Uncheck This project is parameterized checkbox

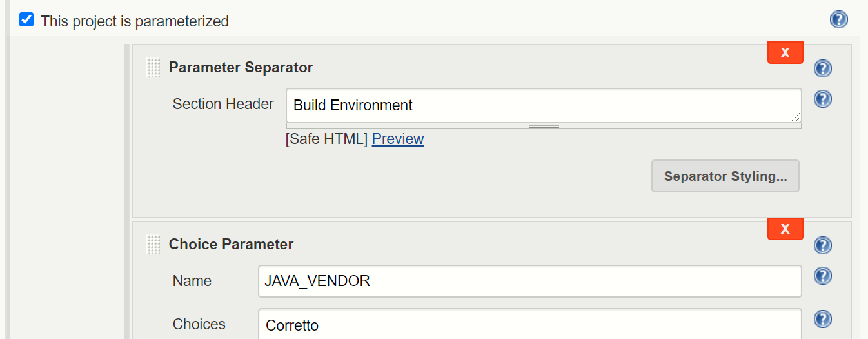click(26, 20)
